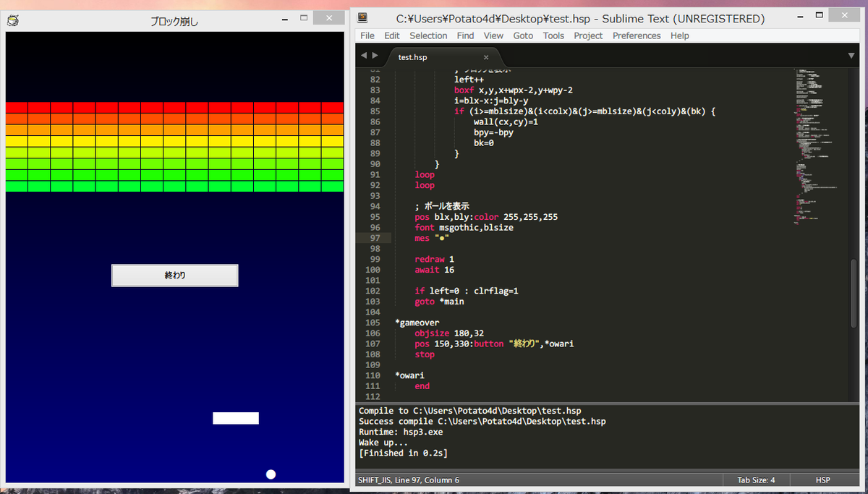The height and width of the screenshot is (494, 868).
Task: Click the white ball in the game
Action: (x=271, y=474)
